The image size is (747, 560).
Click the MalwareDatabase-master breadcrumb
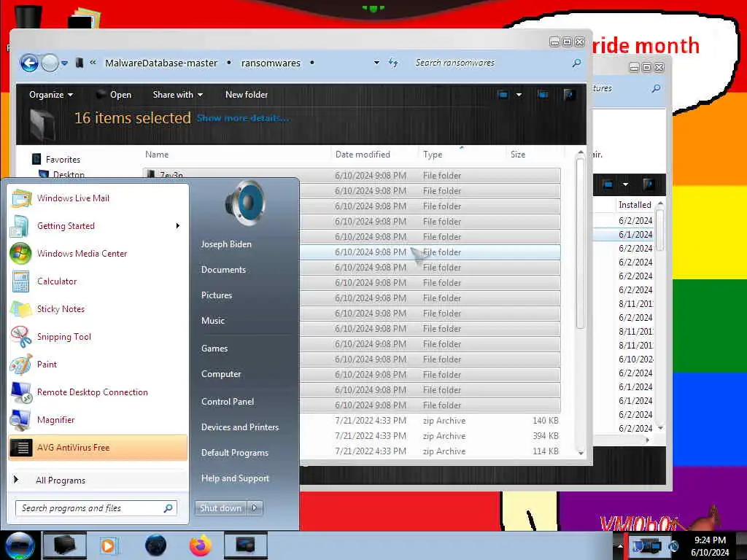pyautogui.click(x=161, y=63)
